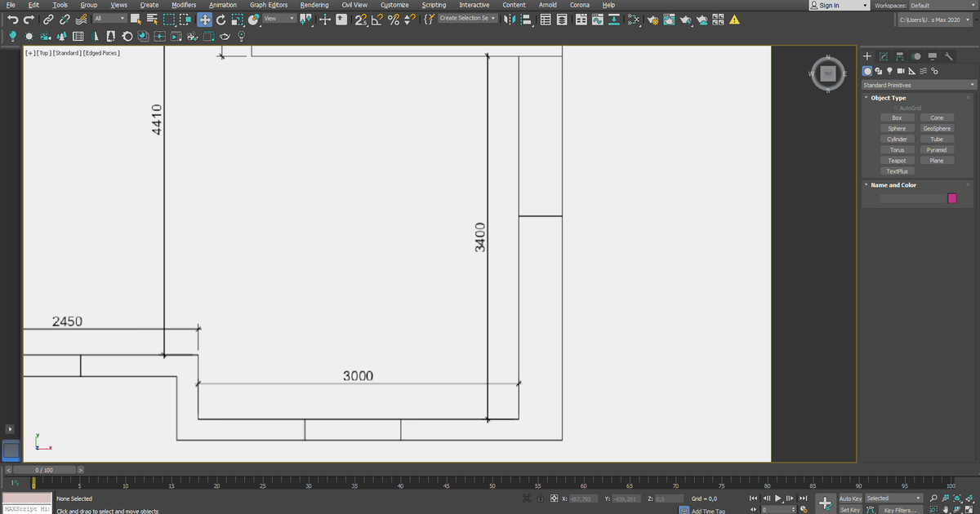
Task: Open the Rendering menu
Action: coord(314,5)
